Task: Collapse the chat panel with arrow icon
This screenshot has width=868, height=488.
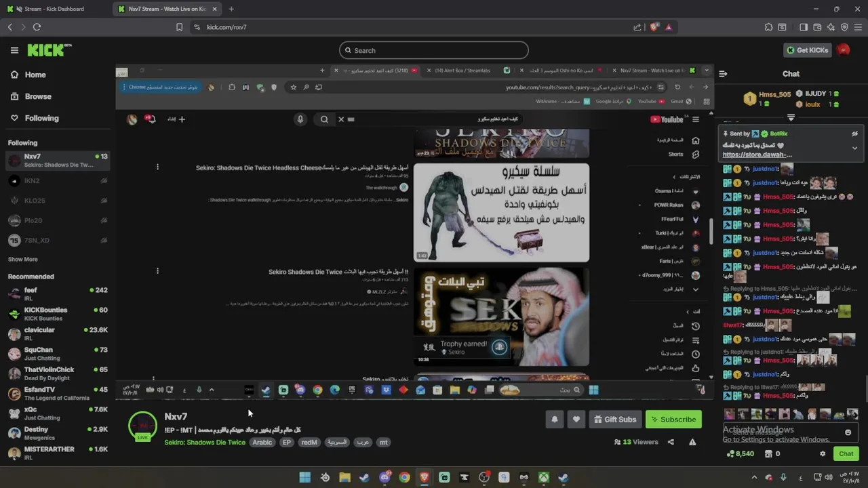Action: point(723,74)
